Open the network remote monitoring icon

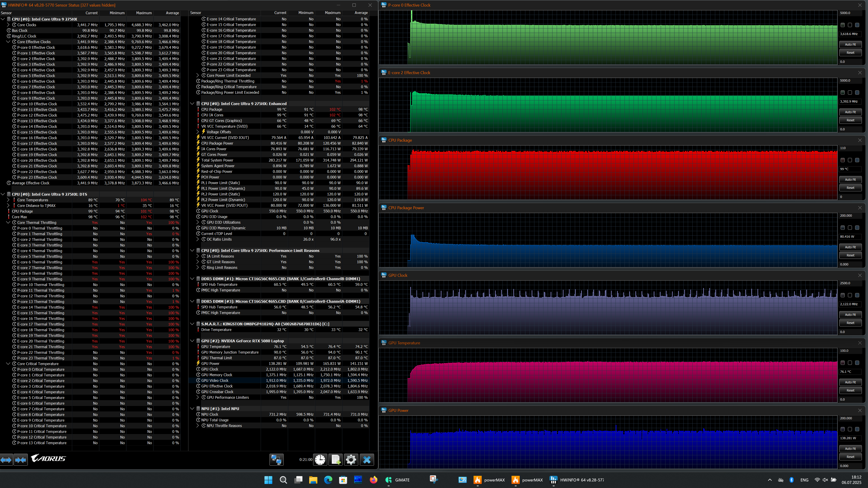(x=276, y=460)
